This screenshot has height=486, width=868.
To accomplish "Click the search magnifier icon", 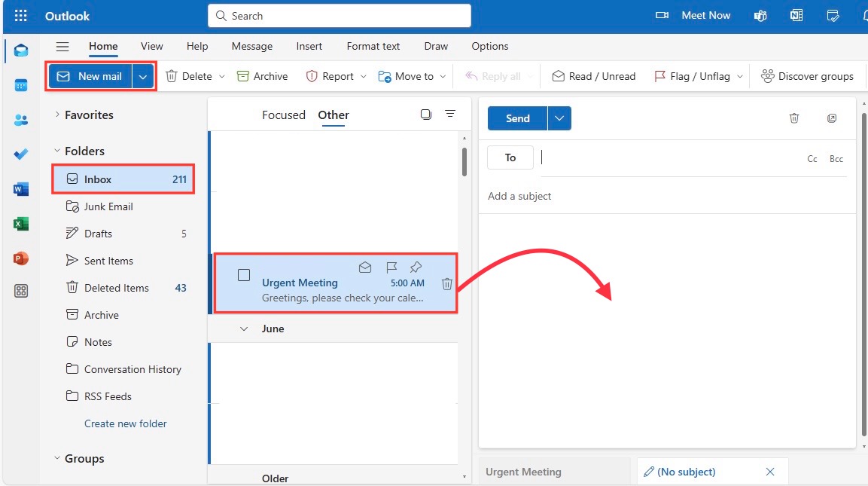I will pyautogui.click(x=221, y=16).
